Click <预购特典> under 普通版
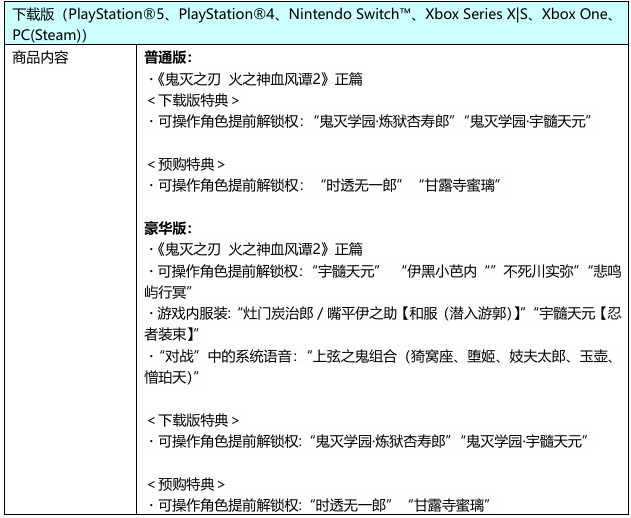 (x=186, y=164)
